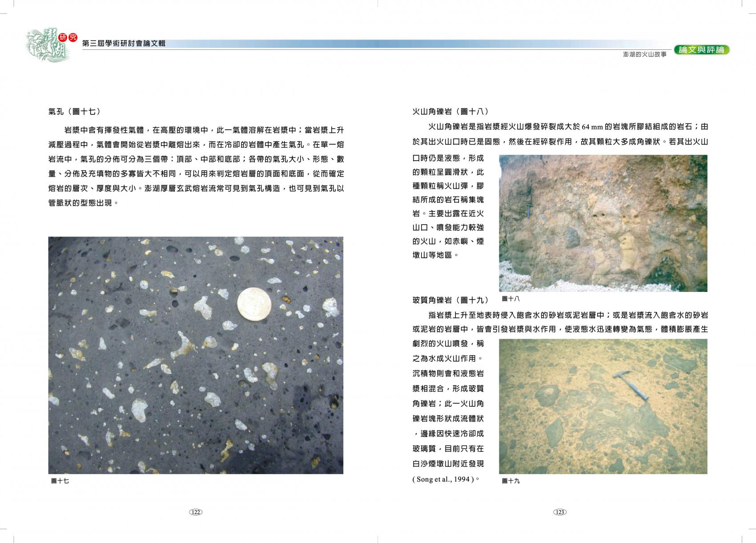Click the hammer in the figure 19 photo
756x543 pixels.
(630, 385)
